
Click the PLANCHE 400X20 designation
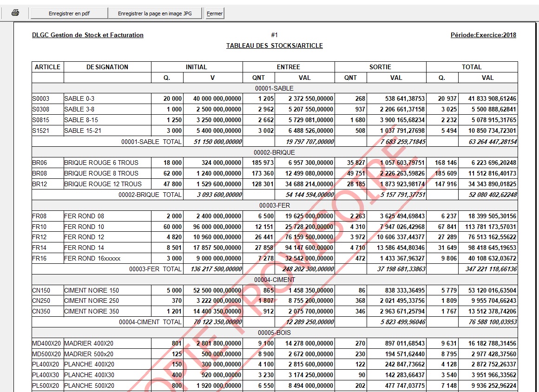pos(89,364)
